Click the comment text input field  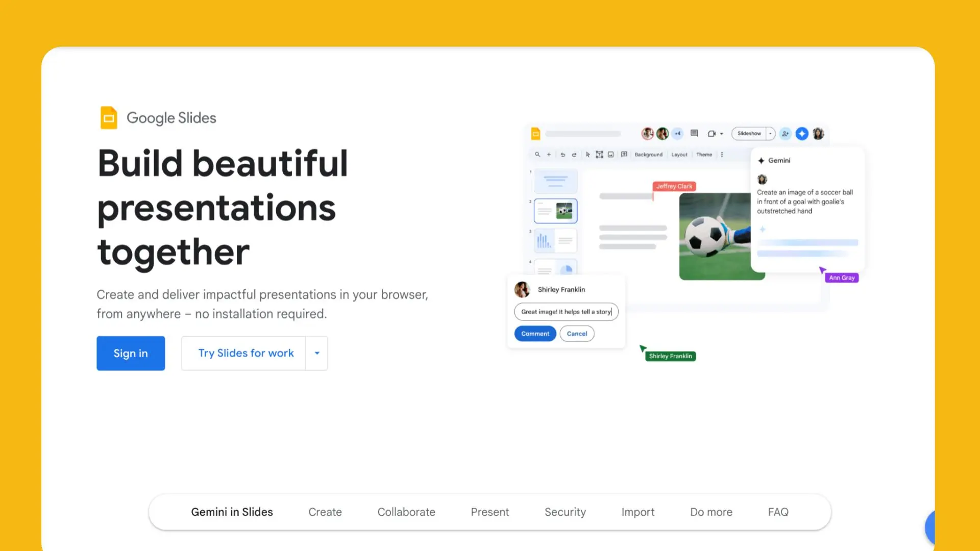pos(566,312)
